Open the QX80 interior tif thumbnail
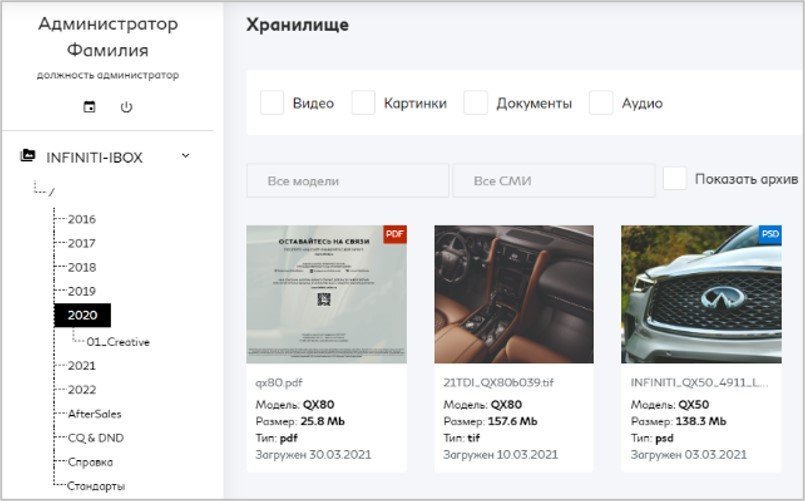The height and width of the screenshot is (501, 805). (x=514, y=294)
